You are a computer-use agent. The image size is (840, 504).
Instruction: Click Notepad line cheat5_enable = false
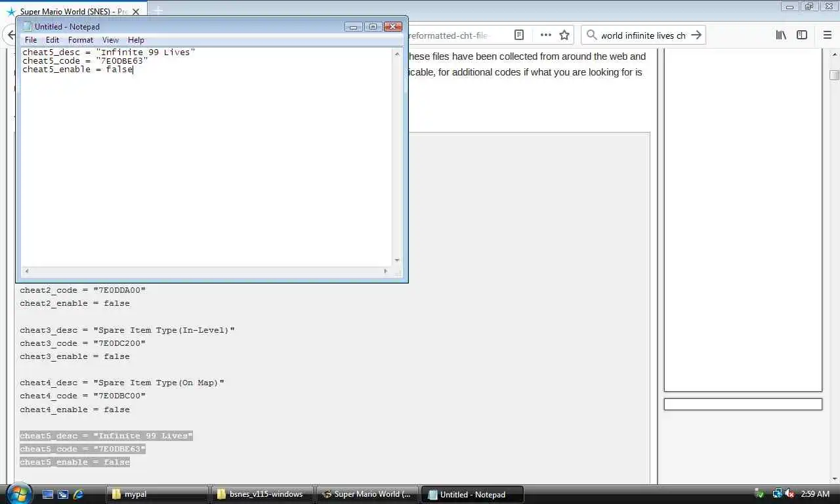coord(78,69)
